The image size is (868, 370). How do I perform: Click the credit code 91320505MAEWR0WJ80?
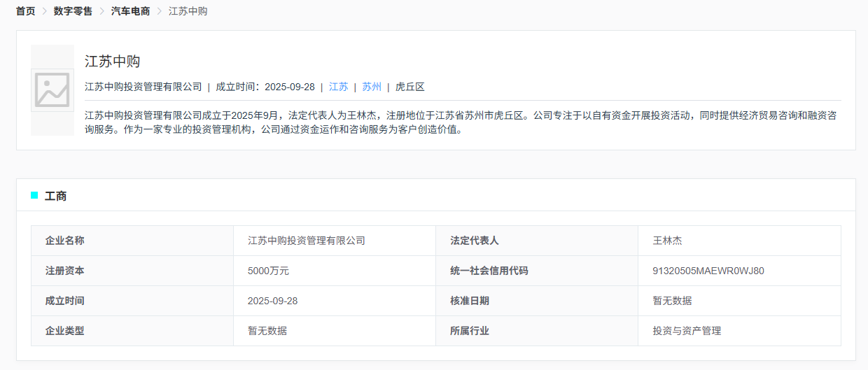coord(708,271)
